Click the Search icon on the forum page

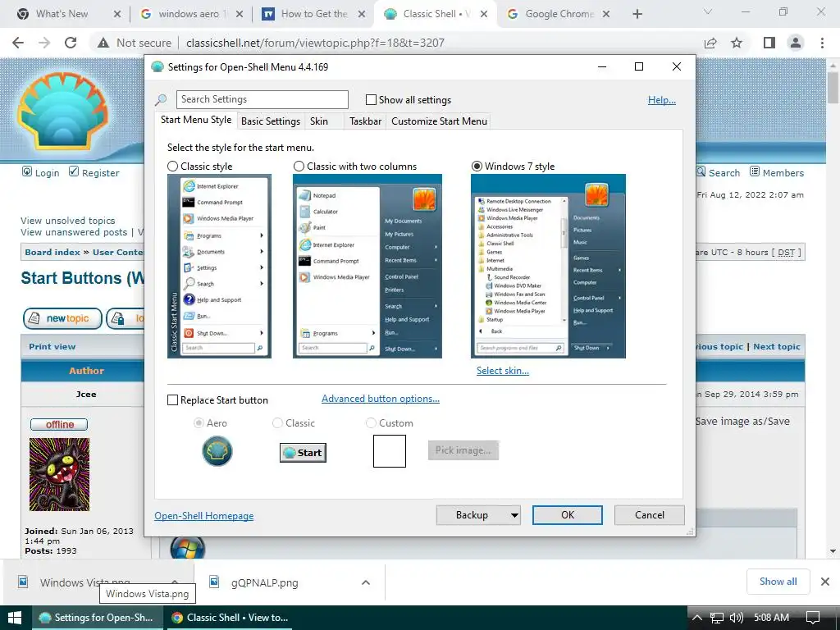[701, 172]
